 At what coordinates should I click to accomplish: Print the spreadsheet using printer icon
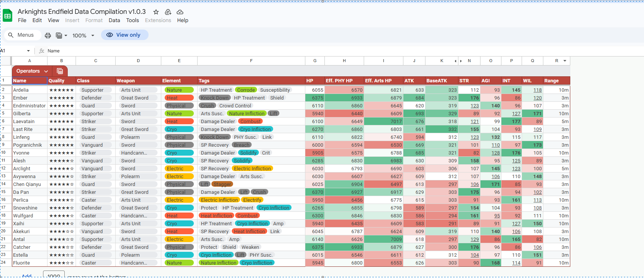click(48, 35)
